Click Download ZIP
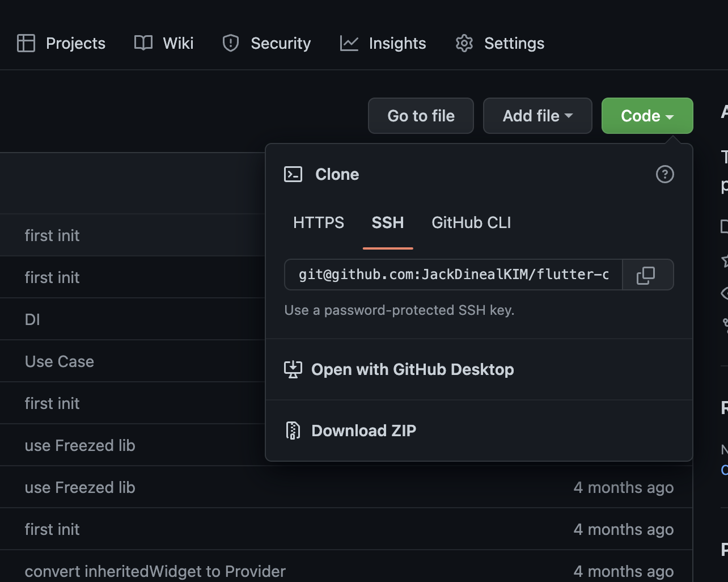 point(479,431)
